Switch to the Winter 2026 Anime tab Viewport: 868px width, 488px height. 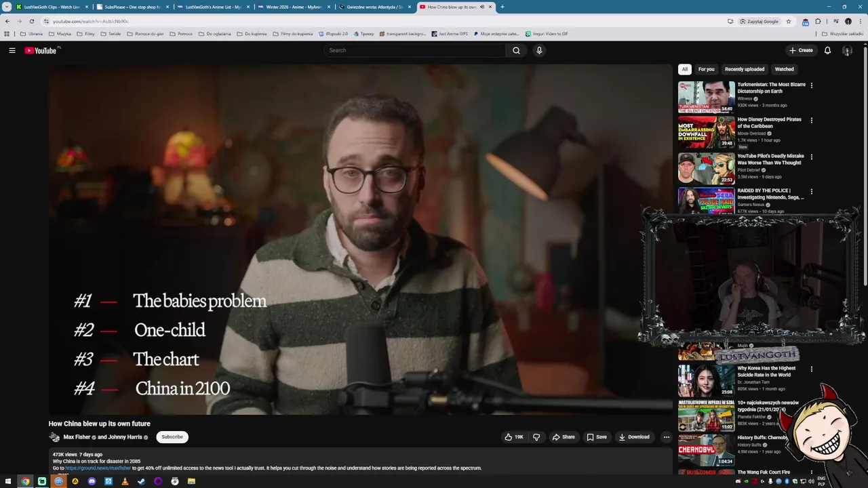293,7
